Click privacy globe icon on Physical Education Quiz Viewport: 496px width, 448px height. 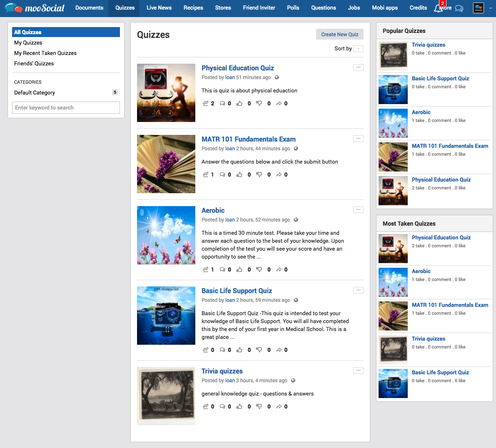277,77
